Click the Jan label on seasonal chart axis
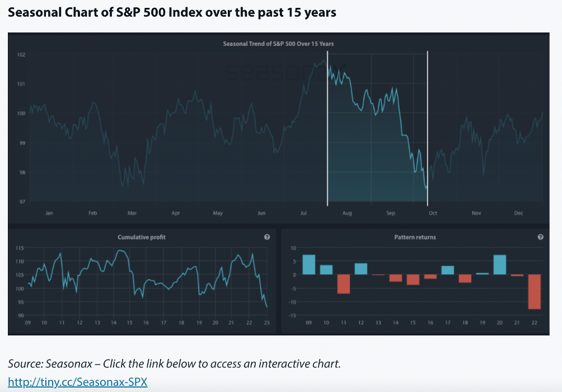562x392 pixels. pos(49,213)
